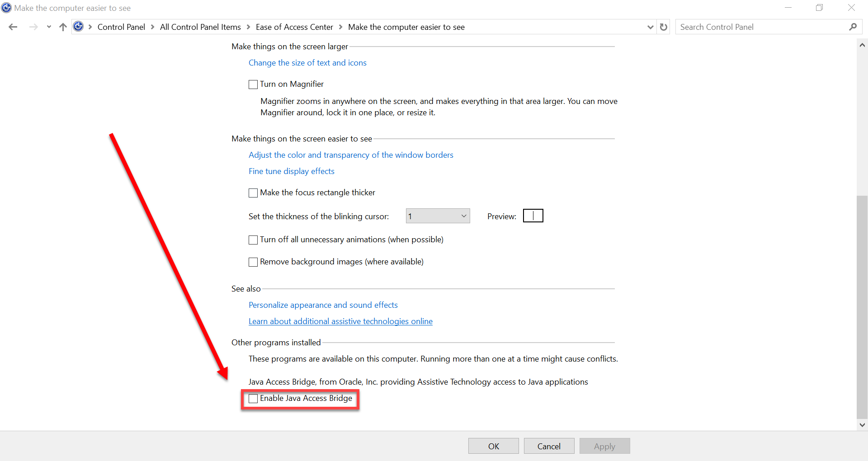This screenshot has width=868, height=461.
Task: Open Change the size of text and icons
Action: 307,63
